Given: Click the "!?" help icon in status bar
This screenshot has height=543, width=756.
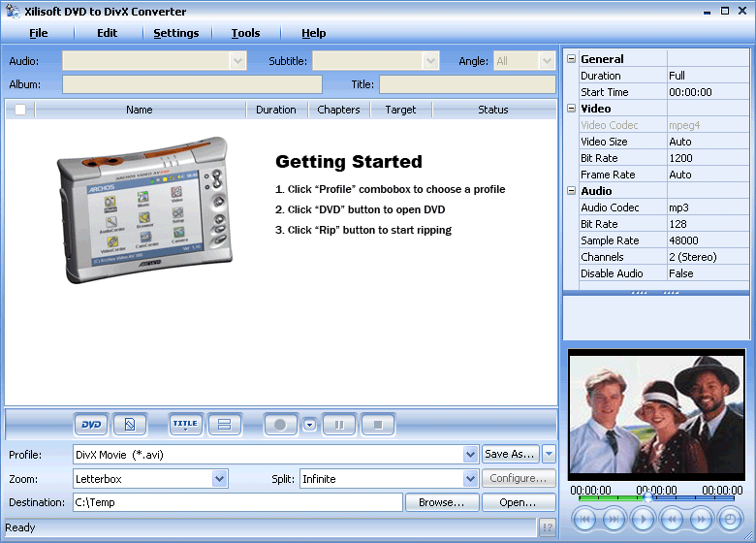Looking at the screenshot, I should pyautogui.click(x=548, y=527).
